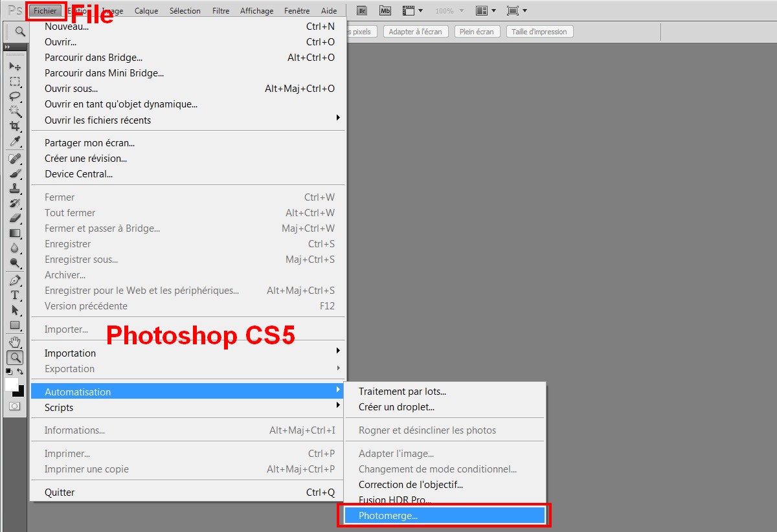Launch Mini Bridge with the Mb icon
Viewport: 777px width, 532px height.
coord(385,10)
